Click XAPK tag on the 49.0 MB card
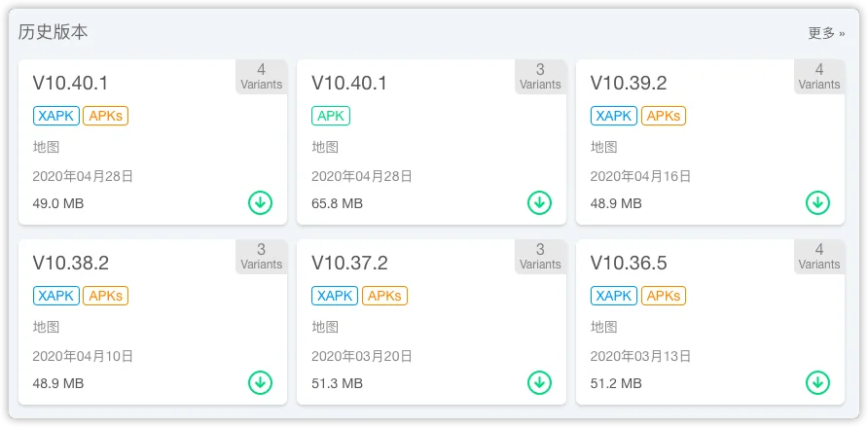868x427 pixels. click(56, 116)
